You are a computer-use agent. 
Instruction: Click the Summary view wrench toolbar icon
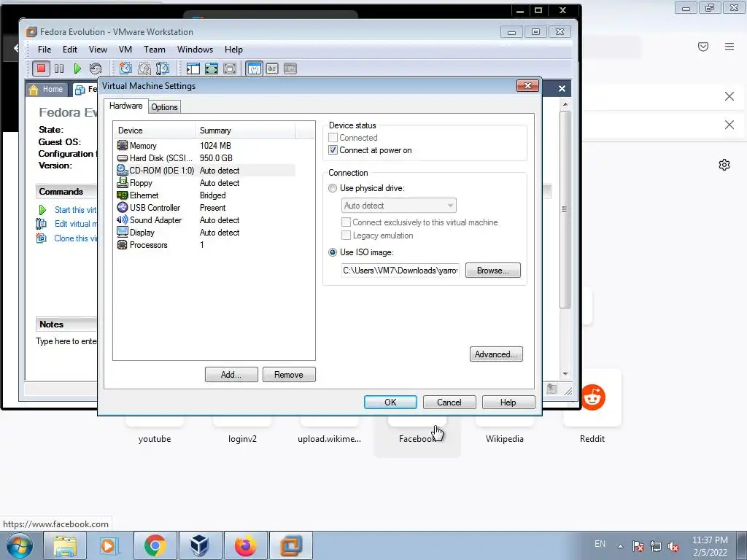pos(254,69)
